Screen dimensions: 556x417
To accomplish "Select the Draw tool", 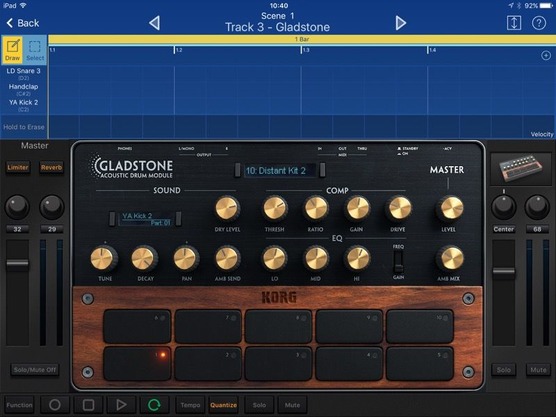I will 13,50.
